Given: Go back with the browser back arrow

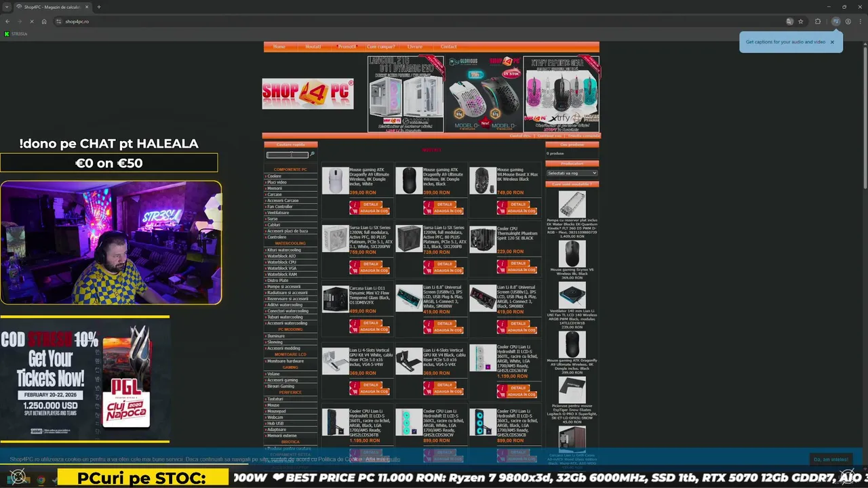Looking at the screenshot, I should 7,22.
